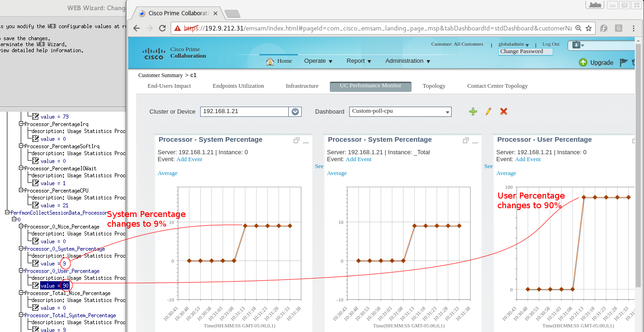Go back with the browser back arrow
The width and height of the screenshot is (644, 332).
[x=137, y=28]
